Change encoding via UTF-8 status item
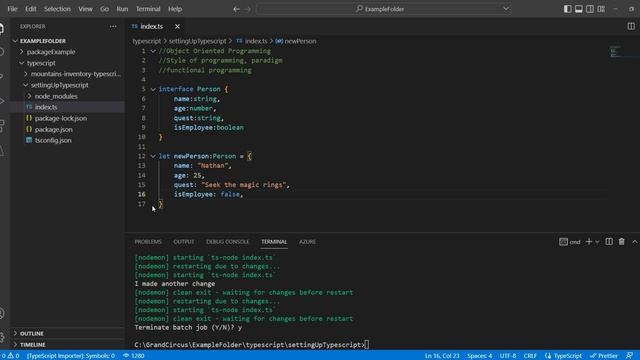The width and height of the screenshot is (640, 360). (x=508, y=356)
